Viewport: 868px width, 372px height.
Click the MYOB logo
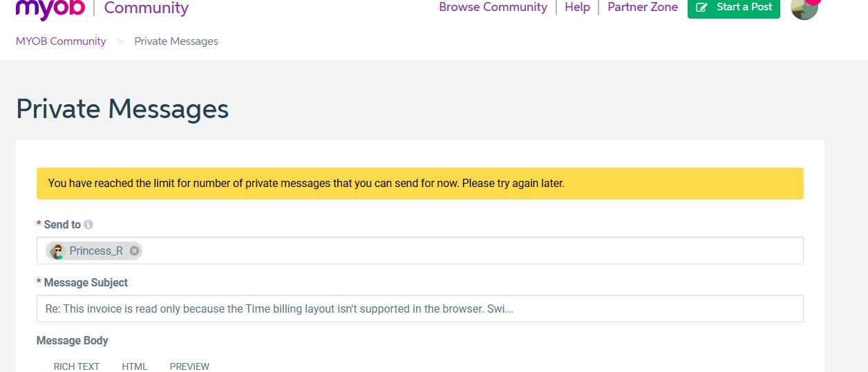pos(50,9)
